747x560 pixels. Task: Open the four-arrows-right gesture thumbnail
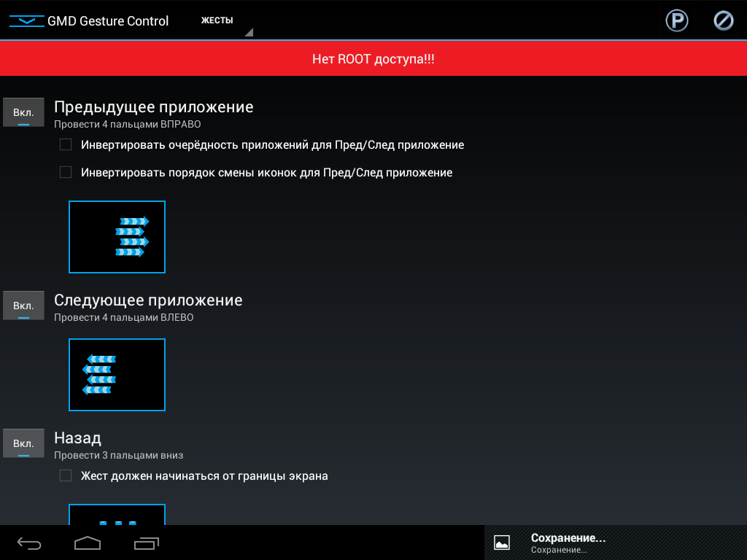click(117, 237)
